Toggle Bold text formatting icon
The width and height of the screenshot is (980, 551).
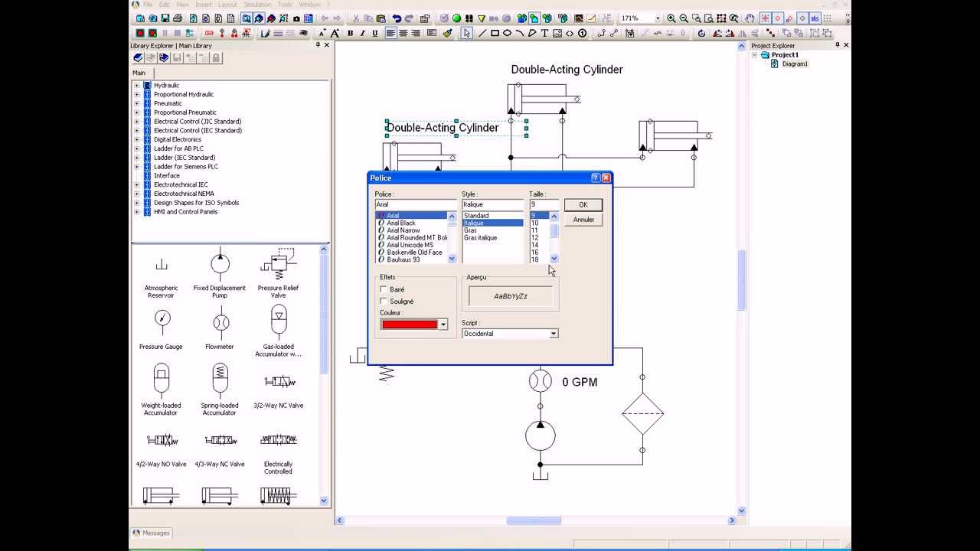pyautogui.click(x=350, y=34)
